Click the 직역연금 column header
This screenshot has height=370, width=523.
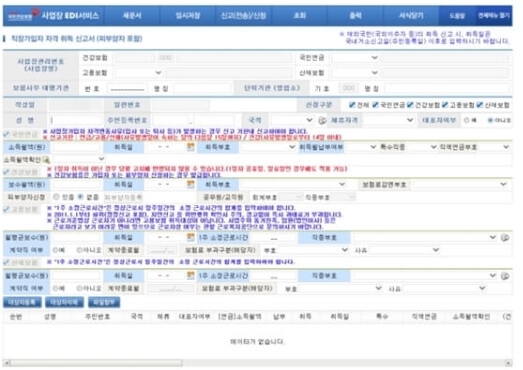click(424, 316)
